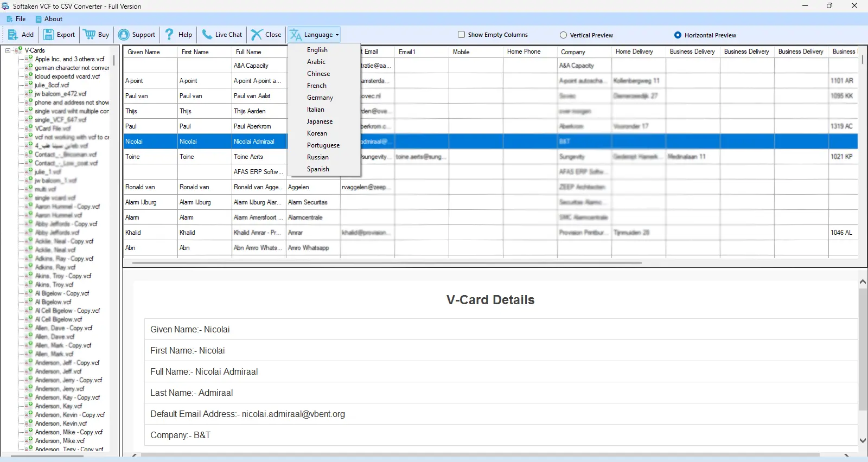Screen dimensions: 868x462
Task: Enable the Show Empty Columns checkbox
Action: click(462, 34)
